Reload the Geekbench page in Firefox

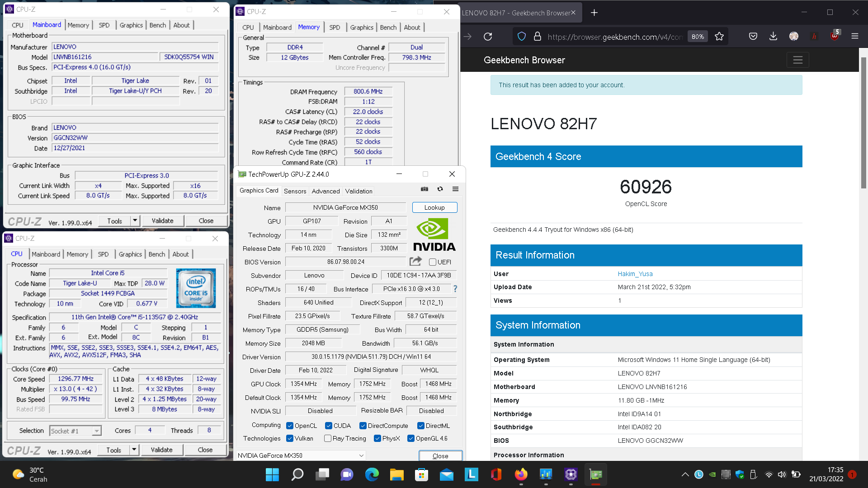pyautogui.click(x=488, y=37)
